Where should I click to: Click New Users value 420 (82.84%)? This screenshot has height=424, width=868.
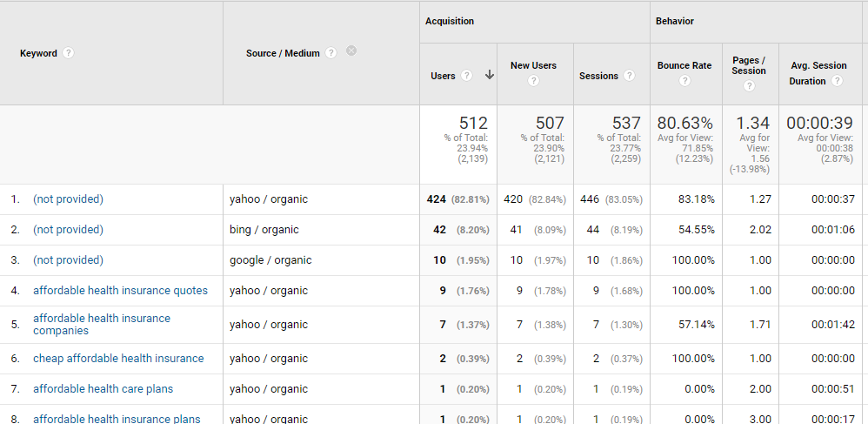[x=535, y=199]
